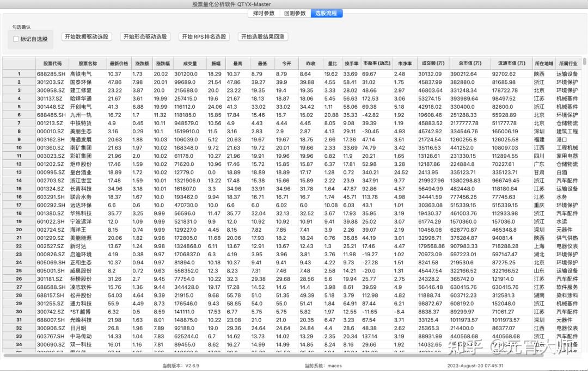Click stock name 启迪环境
Screen dimensions: 588x371
point(81,255)
